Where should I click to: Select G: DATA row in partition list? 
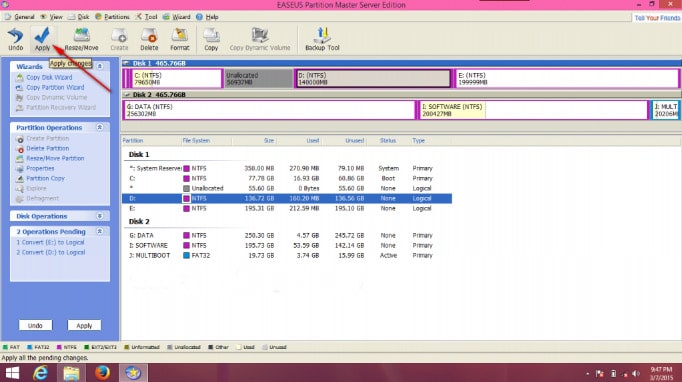pyautogui.click(x=287, y=235)
